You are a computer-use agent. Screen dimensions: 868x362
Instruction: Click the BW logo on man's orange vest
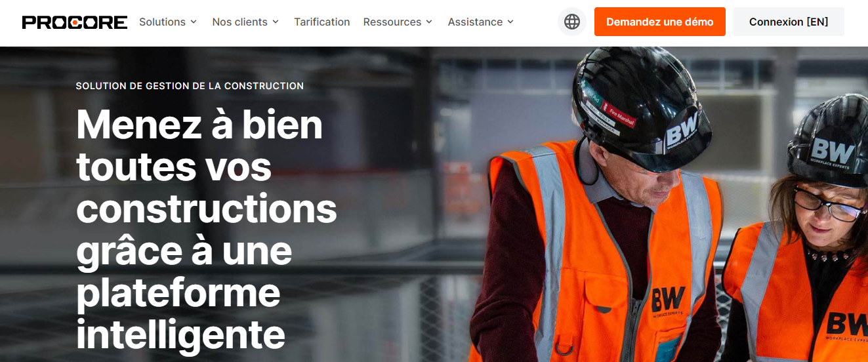669,299
